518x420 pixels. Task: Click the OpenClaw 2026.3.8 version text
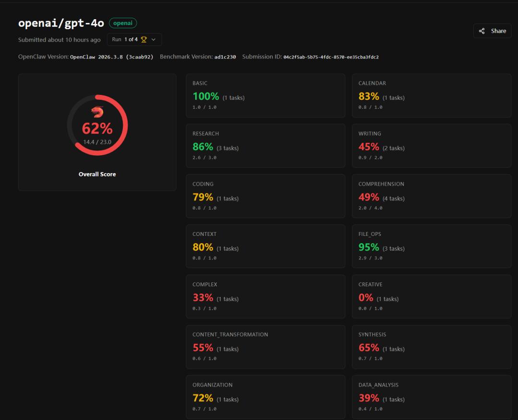point(111,57)
